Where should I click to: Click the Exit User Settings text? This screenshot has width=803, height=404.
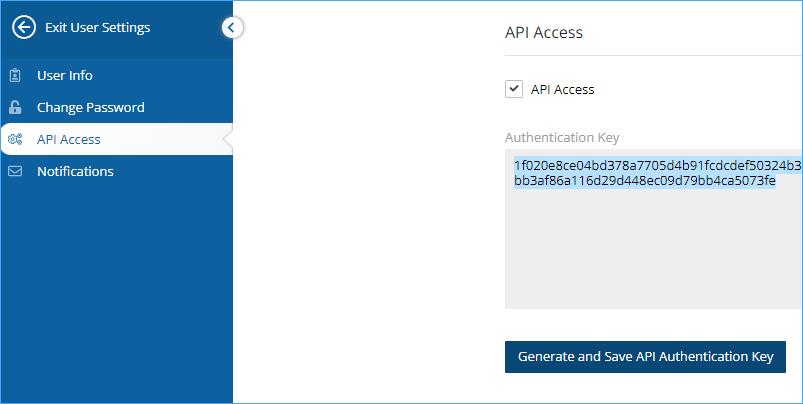[97, 28]
